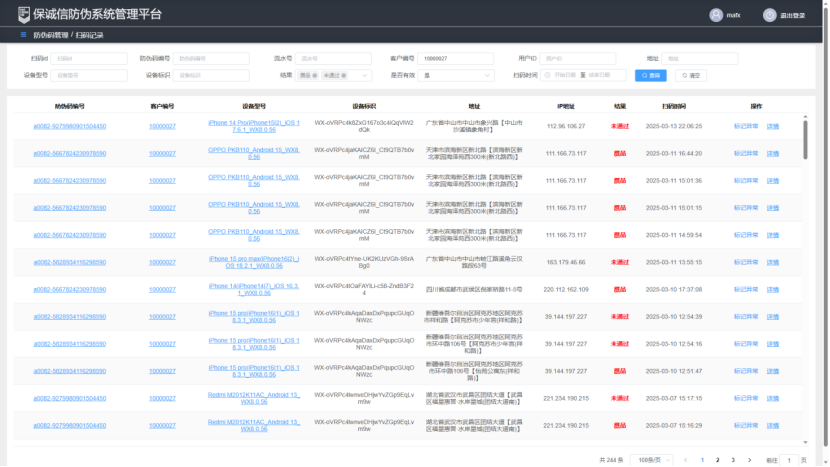830x467 pixels.
Task: Click 标记异常 in the first row
Action: point(746,126)
